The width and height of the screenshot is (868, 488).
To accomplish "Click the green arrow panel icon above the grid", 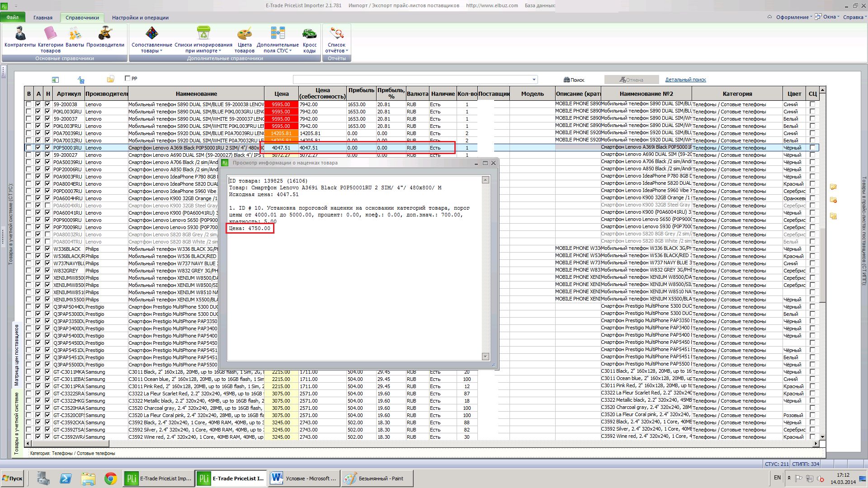I will [55, 80].
